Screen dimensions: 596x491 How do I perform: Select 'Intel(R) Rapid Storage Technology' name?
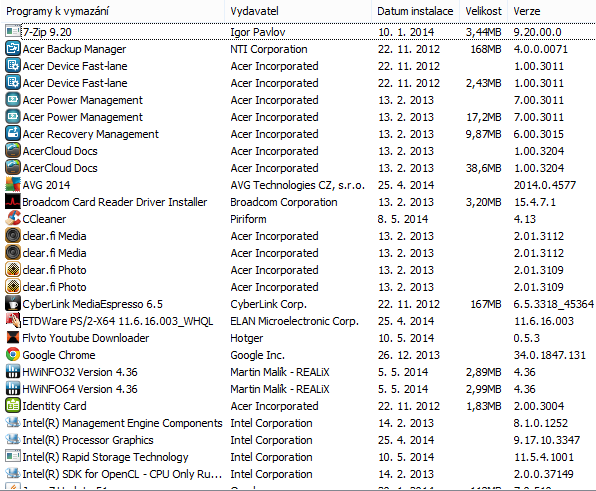pos(105,457)
